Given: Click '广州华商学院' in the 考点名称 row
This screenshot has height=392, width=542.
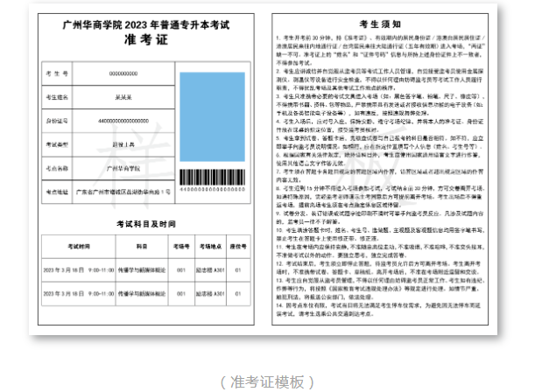Looking at the screenshot, I should click(x=123, y=169).
